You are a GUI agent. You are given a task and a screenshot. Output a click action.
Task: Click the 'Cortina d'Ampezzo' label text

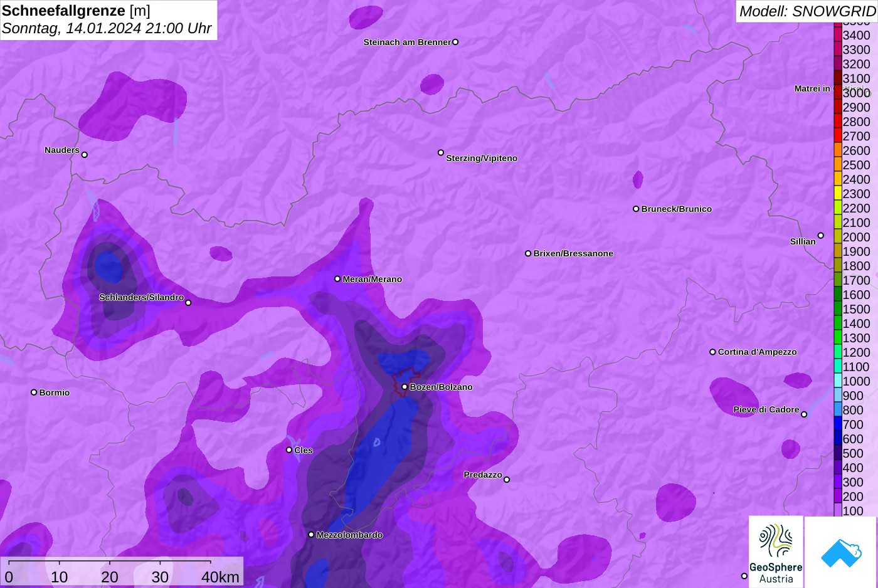[x=758, y=352]
